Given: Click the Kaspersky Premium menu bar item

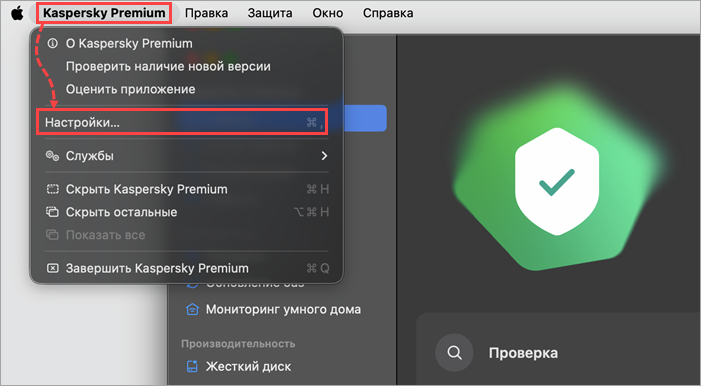Looking at the screenshot, I should (104, 13).
